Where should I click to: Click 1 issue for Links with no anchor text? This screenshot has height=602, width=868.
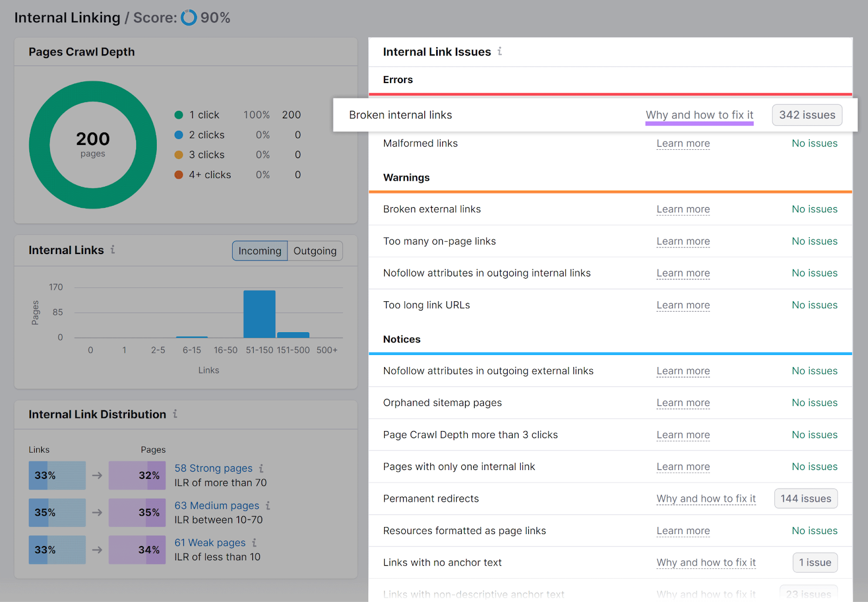tap(815, 562)
